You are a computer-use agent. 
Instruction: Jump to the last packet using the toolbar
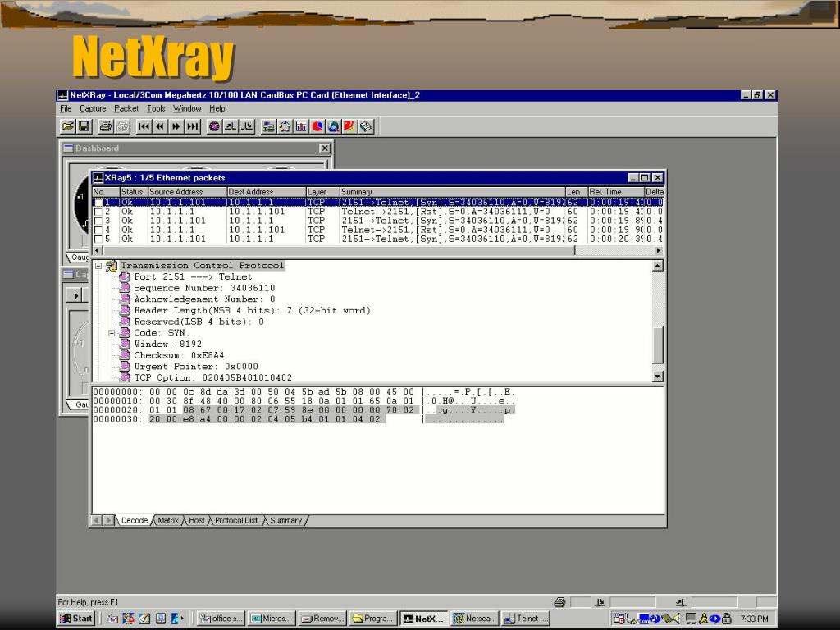point(192,126)
